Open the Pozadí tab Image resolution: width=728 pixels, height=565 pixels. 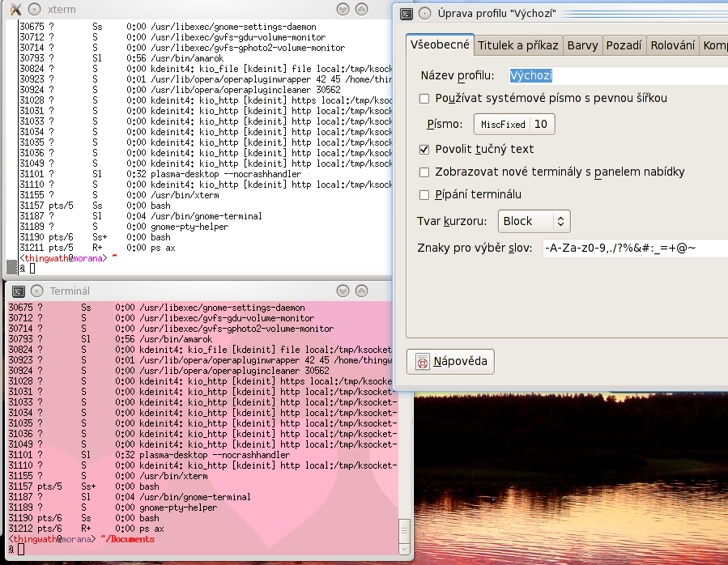[624, 45]
